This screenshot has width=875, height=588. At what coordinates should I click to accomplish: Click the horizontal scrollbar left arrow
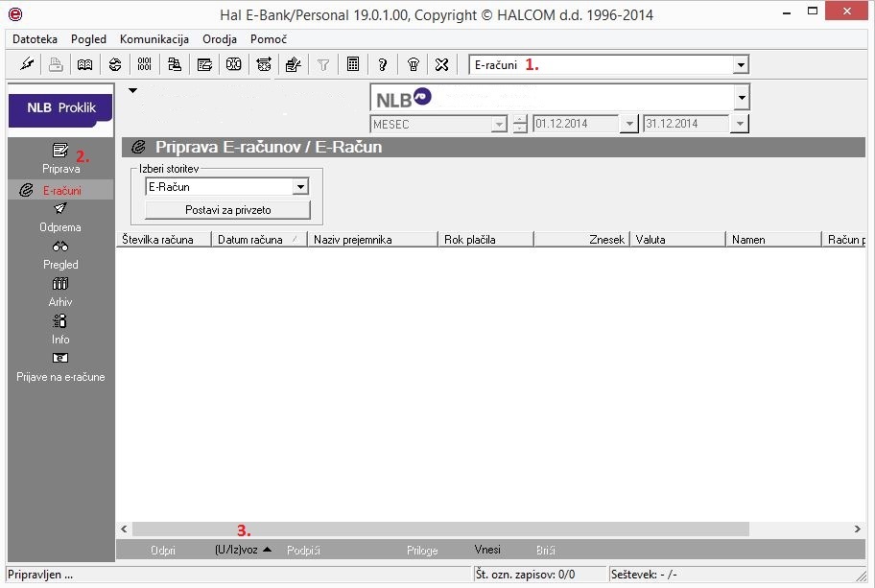(x=124, y=529)
